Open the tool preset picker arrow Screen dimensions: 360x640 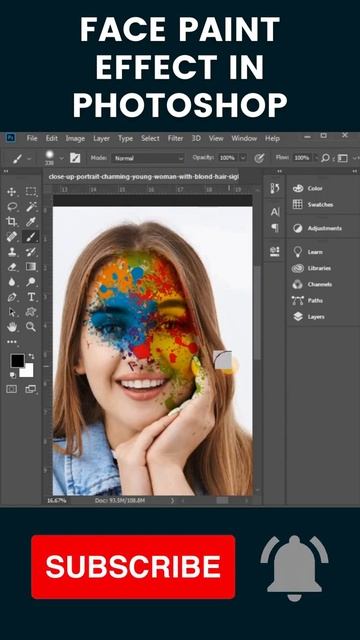pos(29,158)
